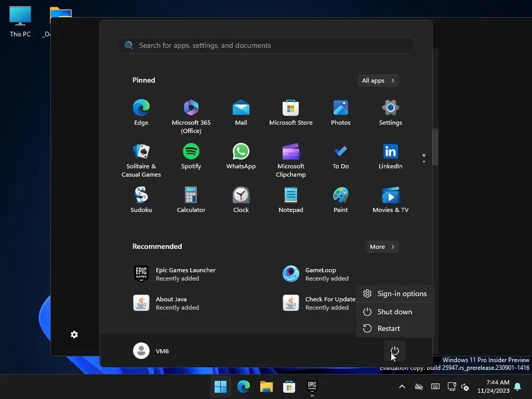Screen dimensions: 532x399
Task: Choose Restart from power menu
Action: 395,328
